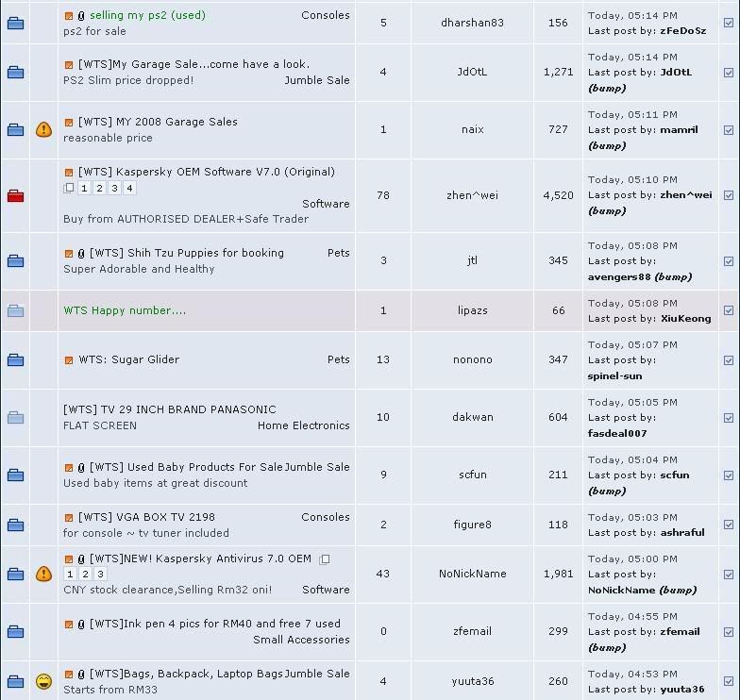This screenshot has width=740, height=700.
Task: Click the multi-page icon next to Kaspersky Antivirus 7.0 OEM
Action: (325, 559)
